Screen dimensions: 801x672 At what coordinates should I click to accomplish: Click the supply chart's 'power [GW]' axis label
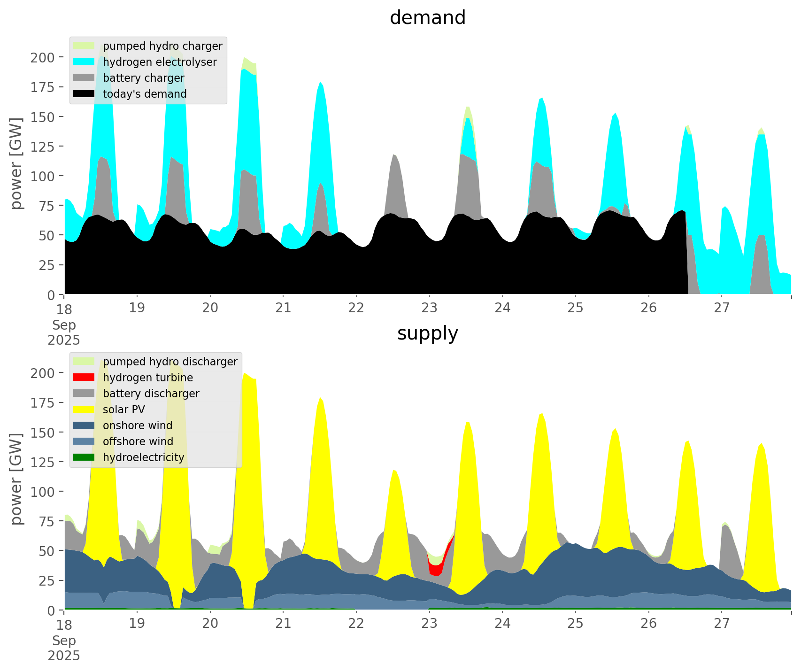pos(16,479)
